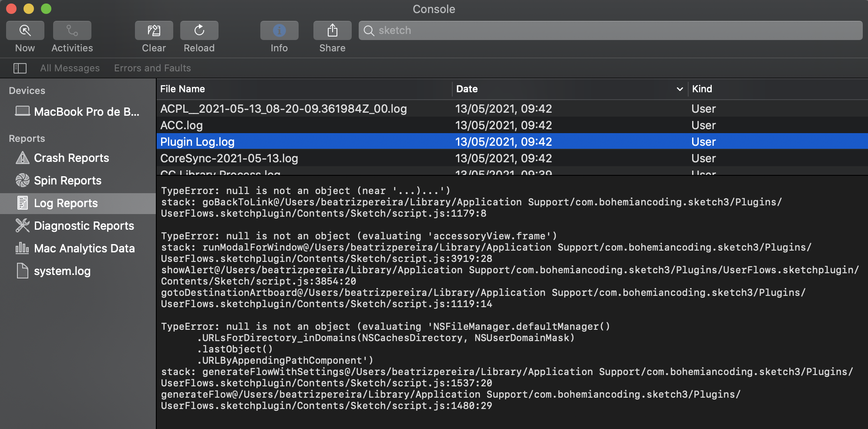Click the Now toolbar icon
Image resolution: width=868 pixels, height=429 pixels.
point(25,30)
